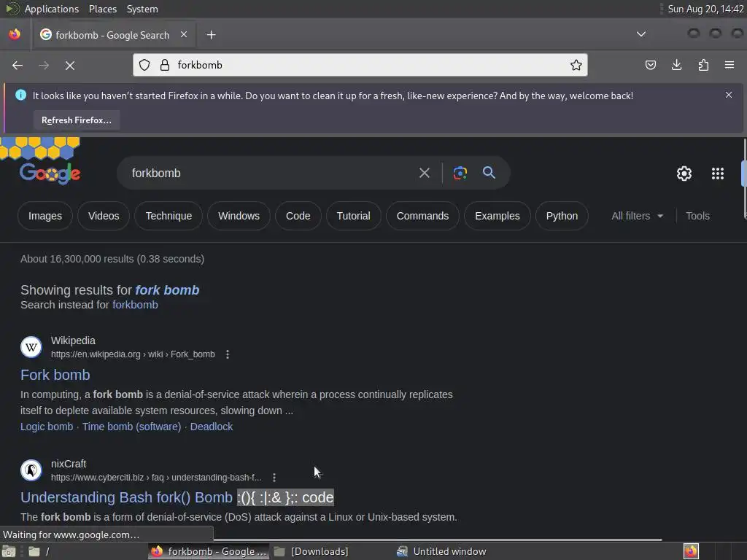Click the vertical page scrollbar
This screenshot has width=747, height=560.
(745, 179)
